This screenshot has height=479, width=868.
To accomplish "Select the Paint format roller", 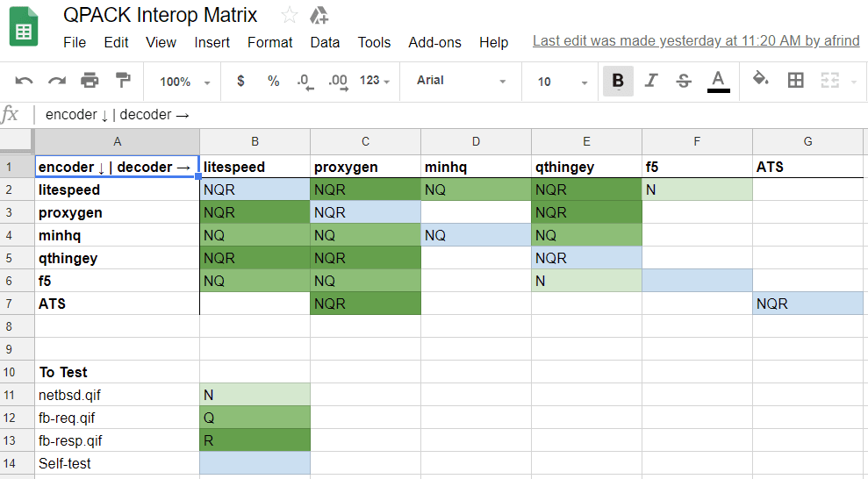I will coord(122,81).
